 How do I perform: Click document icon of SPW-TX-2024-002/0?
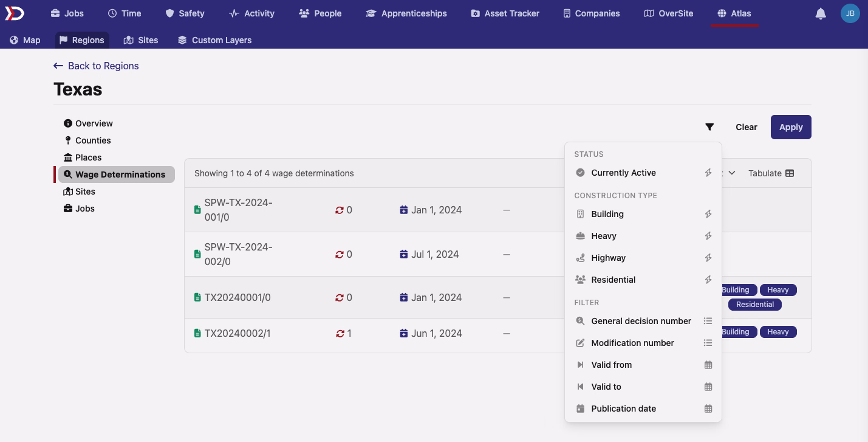click(x=197, y=254)
